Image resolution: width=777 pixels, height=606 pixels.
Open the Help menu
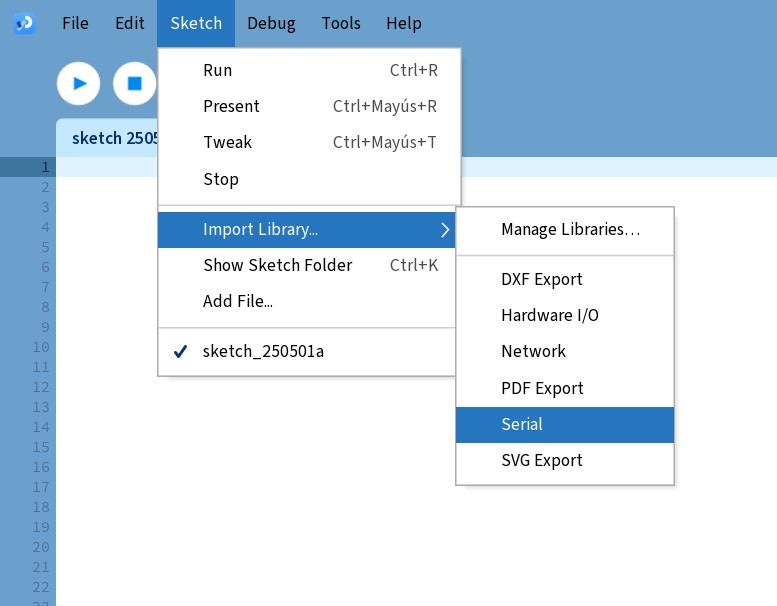click(x=404, y=23)
